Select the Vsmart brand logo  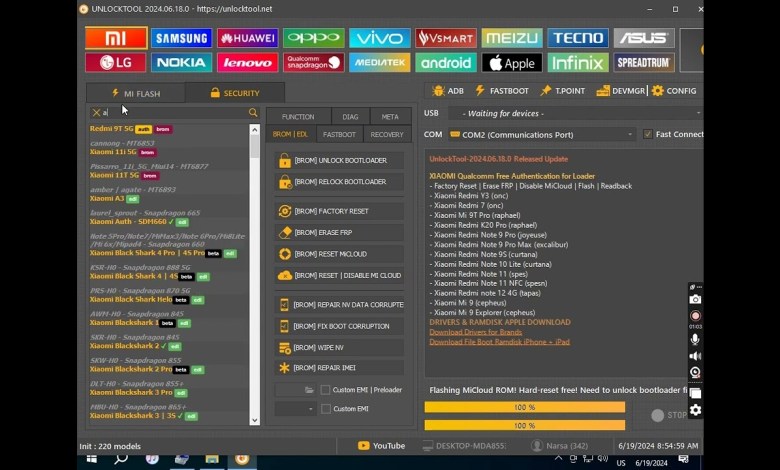[446, 38]
